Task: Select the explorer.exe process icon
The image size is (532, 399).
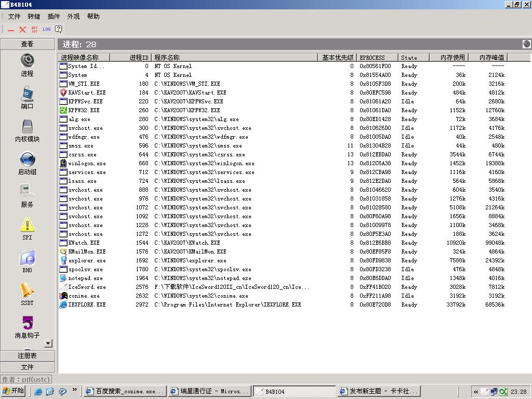Action: click(x=63, y=260)
